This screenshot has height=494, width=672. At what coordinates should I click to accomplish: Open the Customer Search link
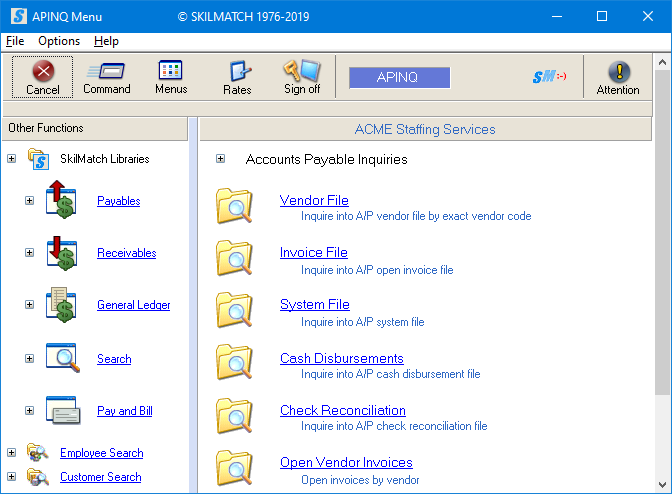click(101, 477)
